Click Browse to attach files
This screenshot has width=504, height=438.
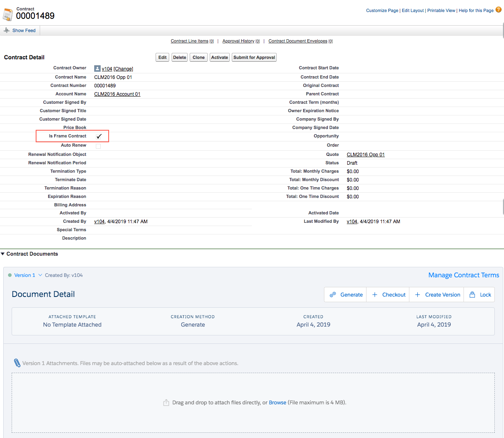277,403
